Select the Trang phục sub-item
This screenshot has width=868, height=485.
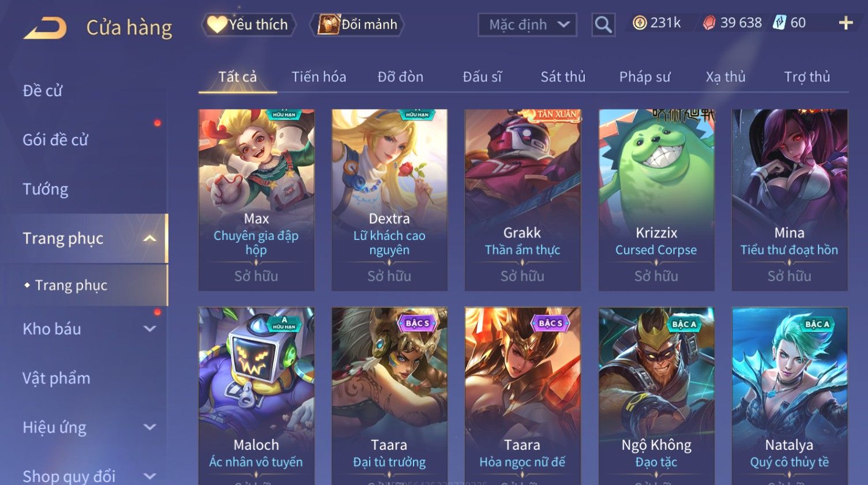coord(71,285)
